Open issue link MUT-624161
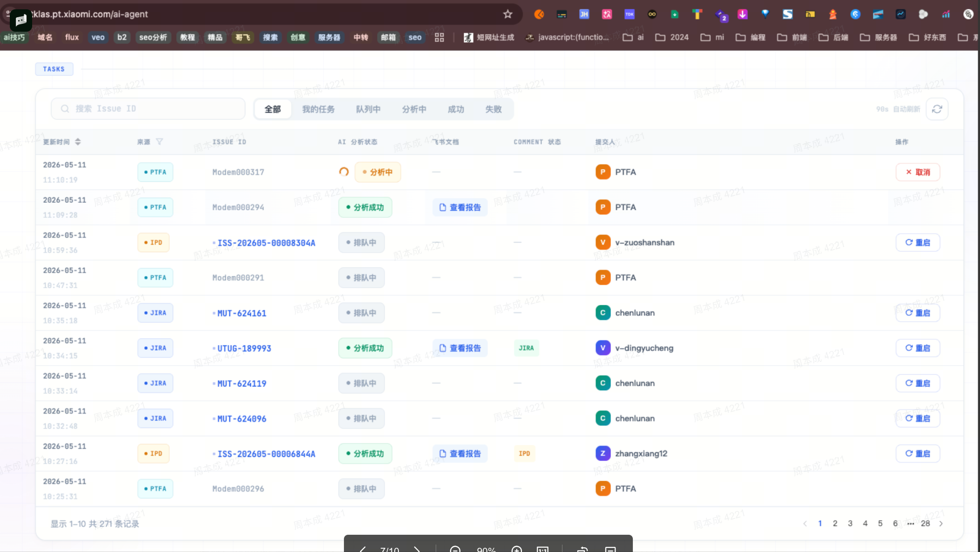The height and width of the screenshot is (552, 980). pos(242,313)
